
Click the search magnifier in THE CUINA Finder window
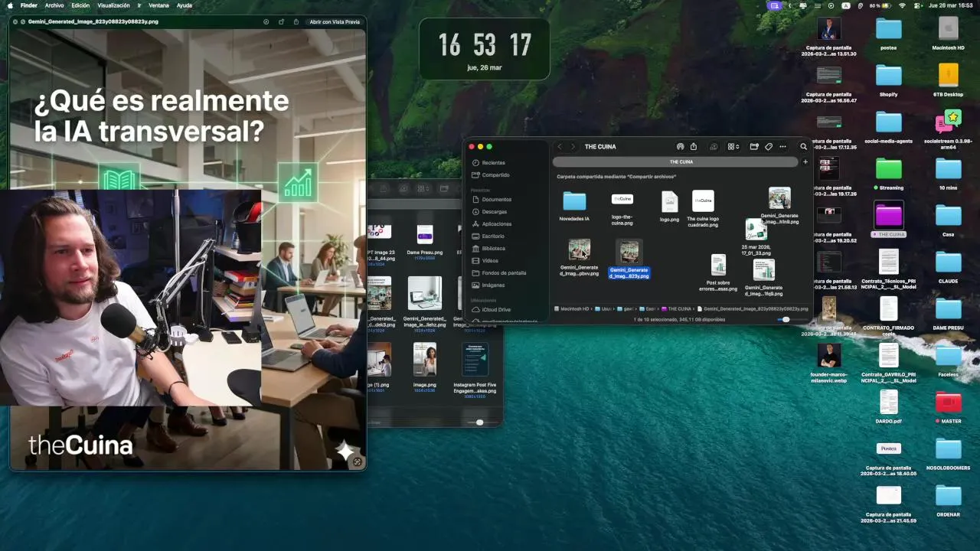tap(803, 146)
